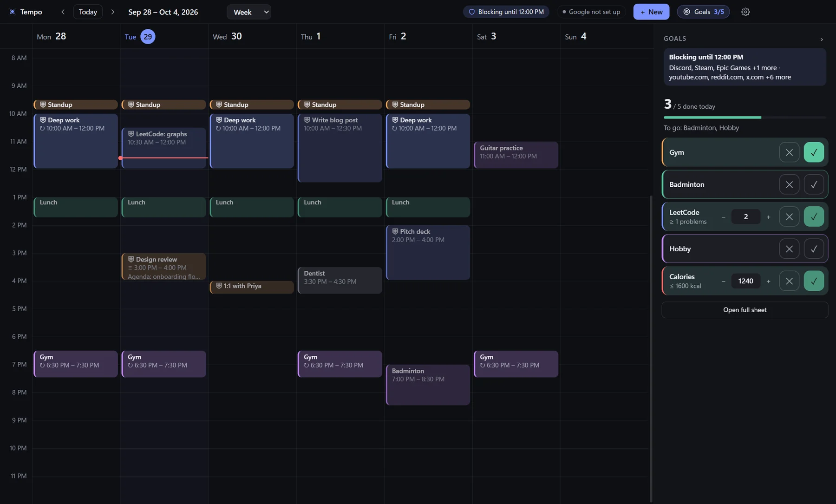836x504 pixels.
Task: Click Google not set up status
Action: (591, 12)
